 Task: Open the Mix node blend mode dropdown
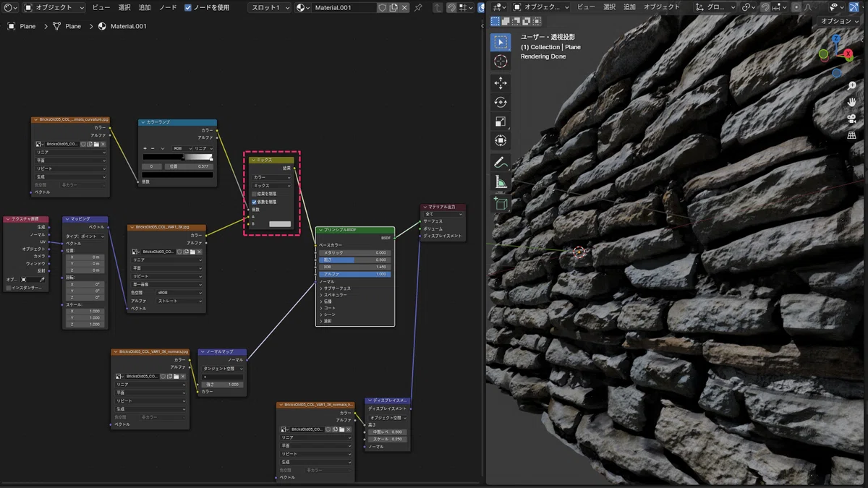point(271,186)
